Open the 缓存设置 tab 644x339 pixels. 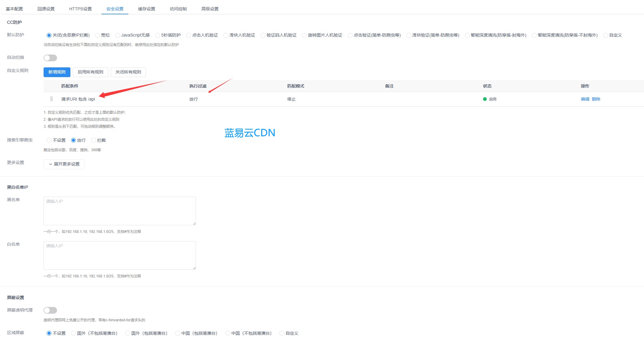pos(147,9)
